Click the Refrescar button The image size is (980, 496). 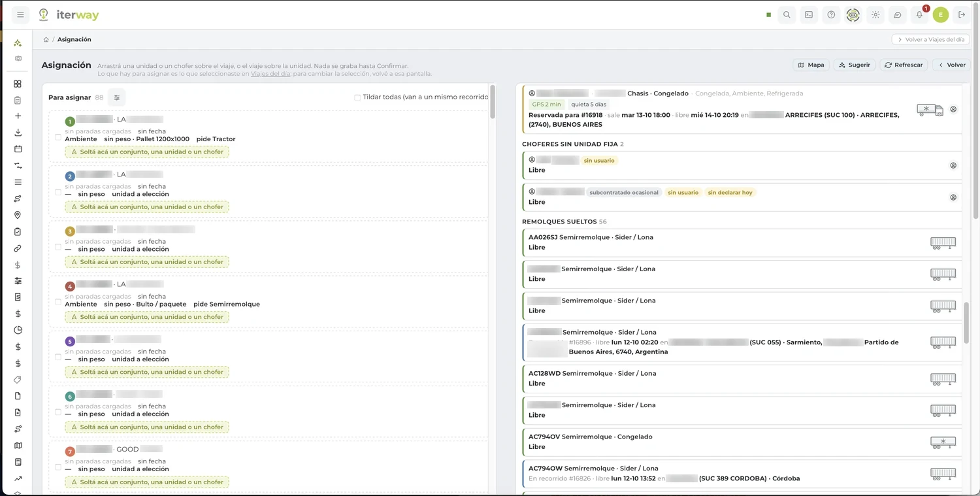click(x=904, y=65)
